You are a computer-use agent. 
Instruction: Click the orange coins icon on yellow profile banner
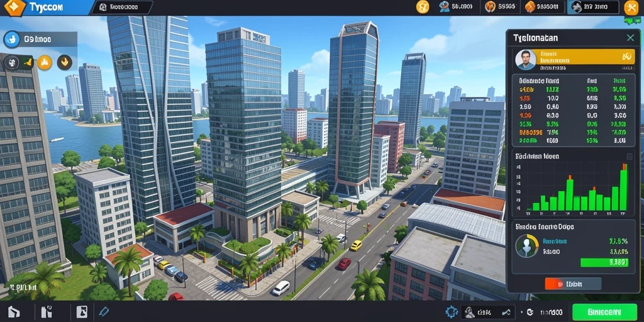coord(626,57)
